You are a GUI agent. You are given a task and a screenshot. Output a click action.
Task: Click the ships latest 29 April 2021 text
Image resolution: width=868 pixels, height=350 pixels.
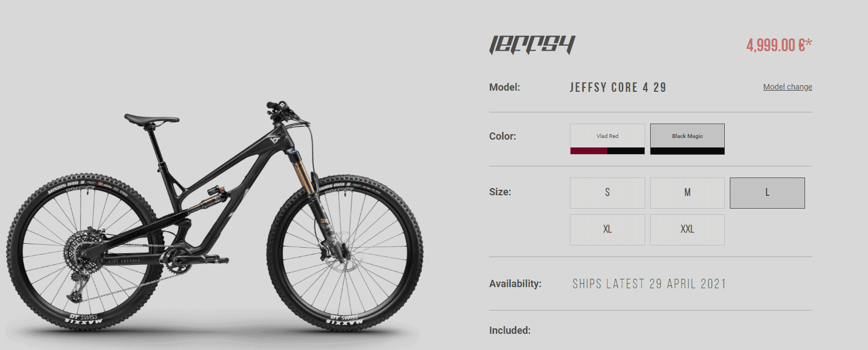[x=649, y=284]
